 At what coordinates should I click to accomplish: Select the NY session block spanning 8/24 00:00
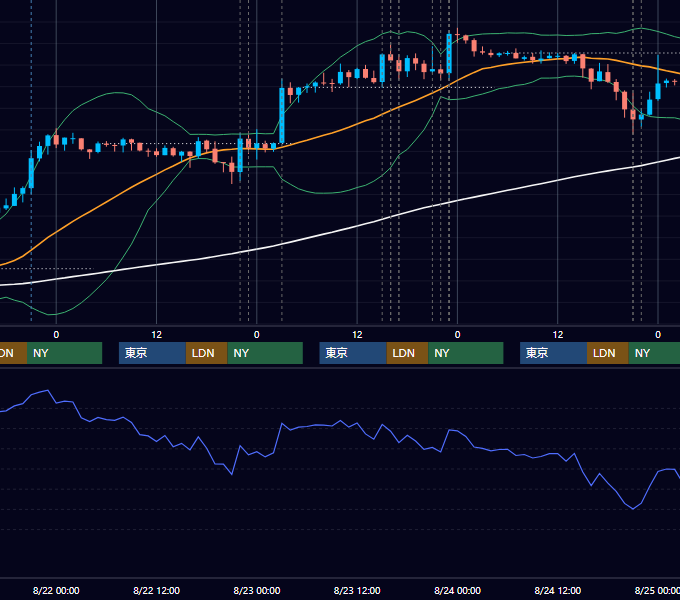click(466, 353)
